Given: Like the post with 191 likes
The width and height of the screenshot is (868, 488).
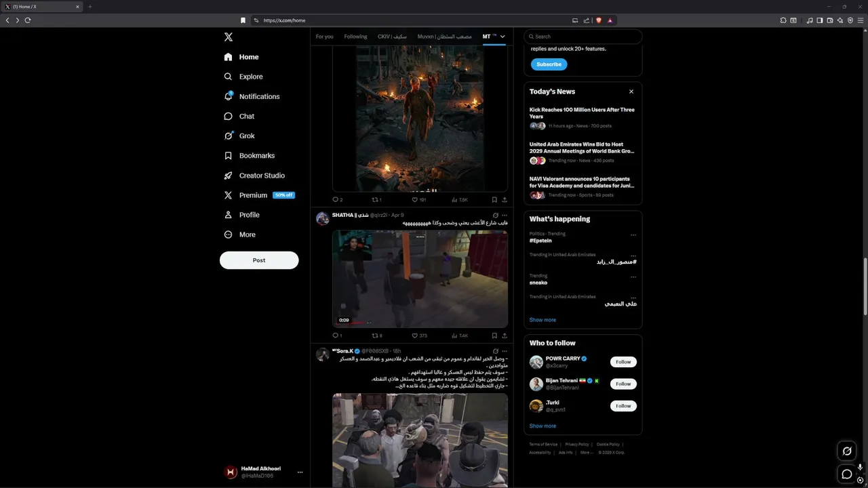Looking at the screenshot, I should click(x=420, y=200).
